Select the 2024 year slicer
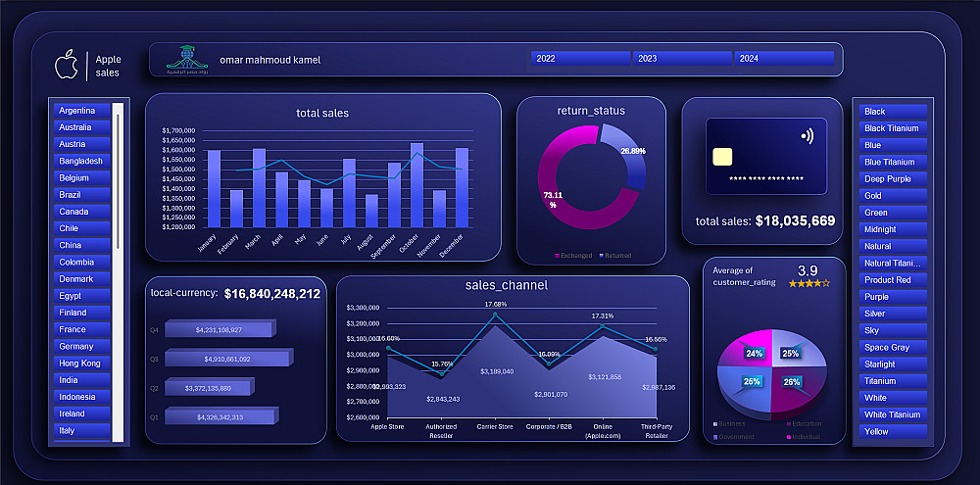Screen dimensions: 980x485 pos(784,58)
